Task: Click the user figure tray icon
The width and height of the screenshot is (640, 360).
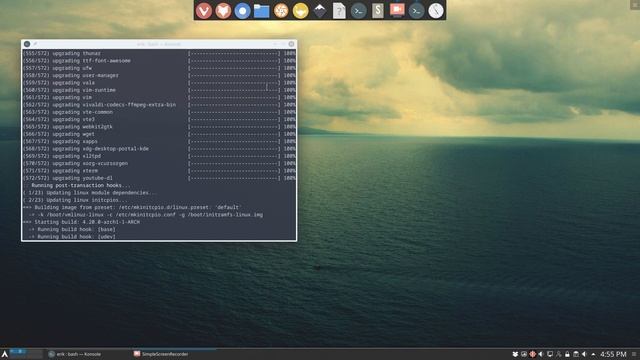Action: tap(558, 354)
